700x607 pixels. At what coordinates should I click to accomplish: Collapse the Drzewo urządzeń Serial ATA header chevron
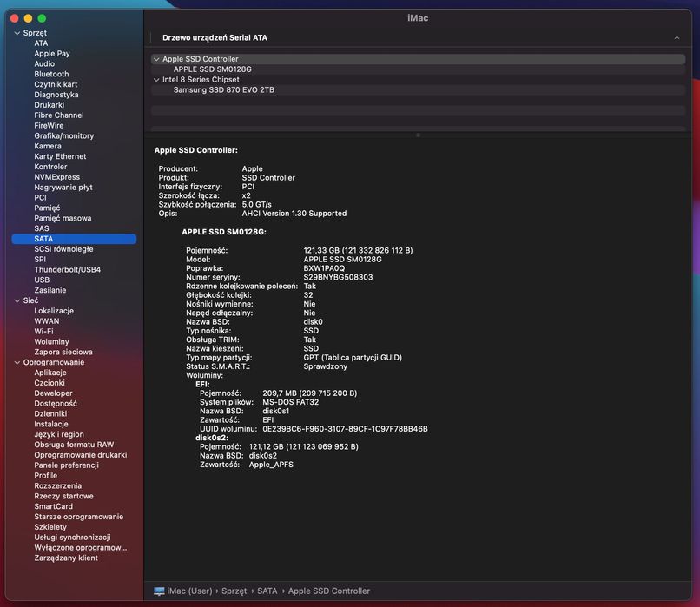click(x=677, y=38)
